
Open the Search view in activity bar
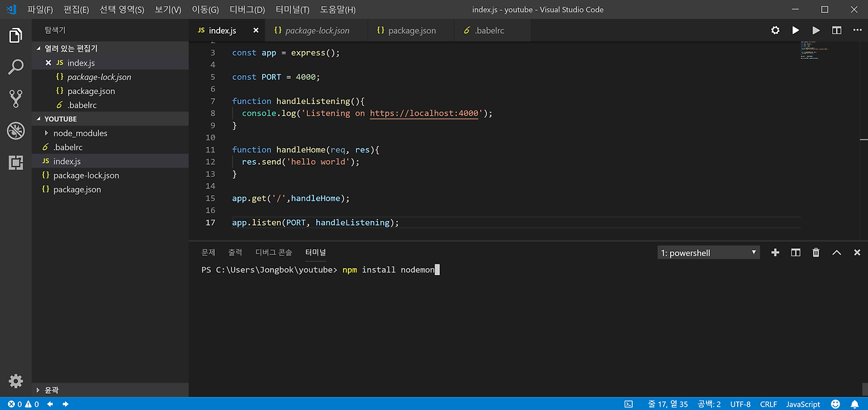click(x=16, y=66)
